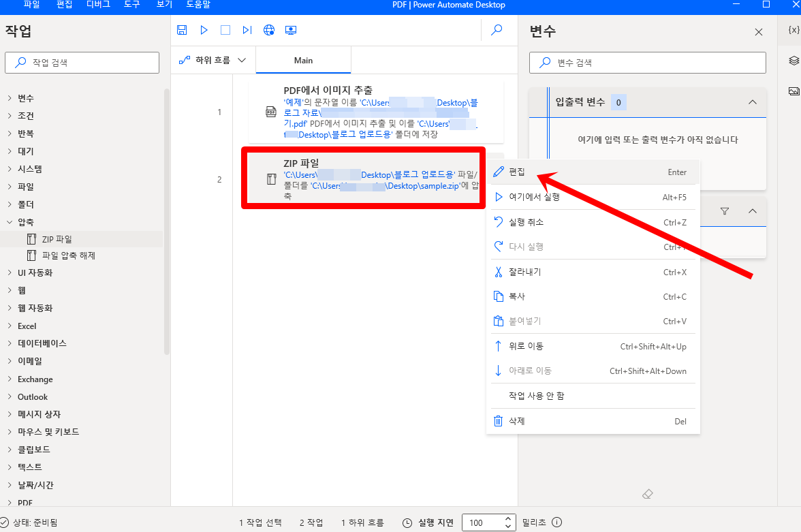This screenshot has width=801, height=532.
Task: Click the Run flow icon
Action: point(204,29)
